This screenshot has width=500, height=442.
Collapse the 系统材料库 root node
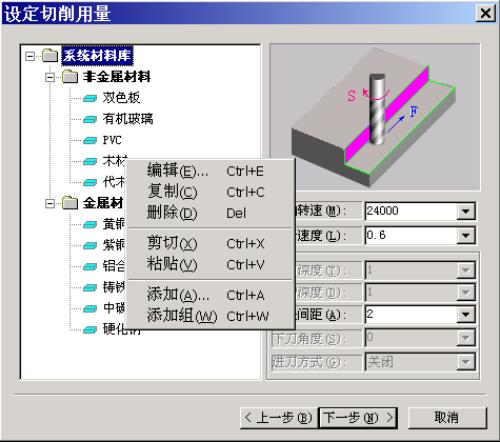(x=30, y=56)
